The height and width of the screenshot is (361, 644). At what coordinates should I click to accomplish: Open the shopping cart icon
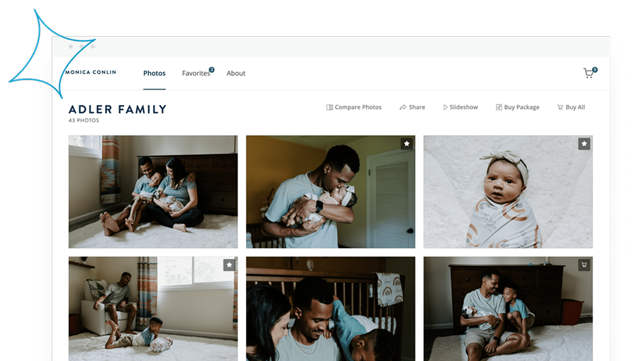pos(589,73)
